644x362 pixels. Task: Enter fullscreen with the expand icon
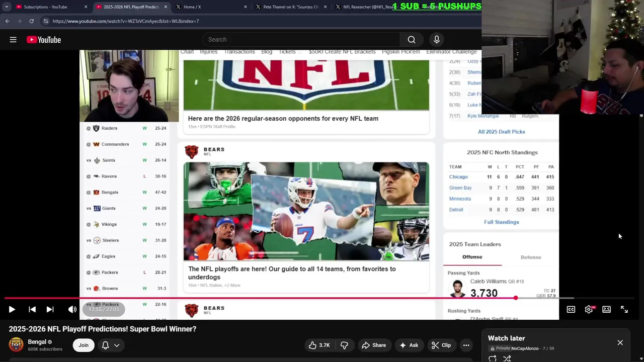(624, 310)
